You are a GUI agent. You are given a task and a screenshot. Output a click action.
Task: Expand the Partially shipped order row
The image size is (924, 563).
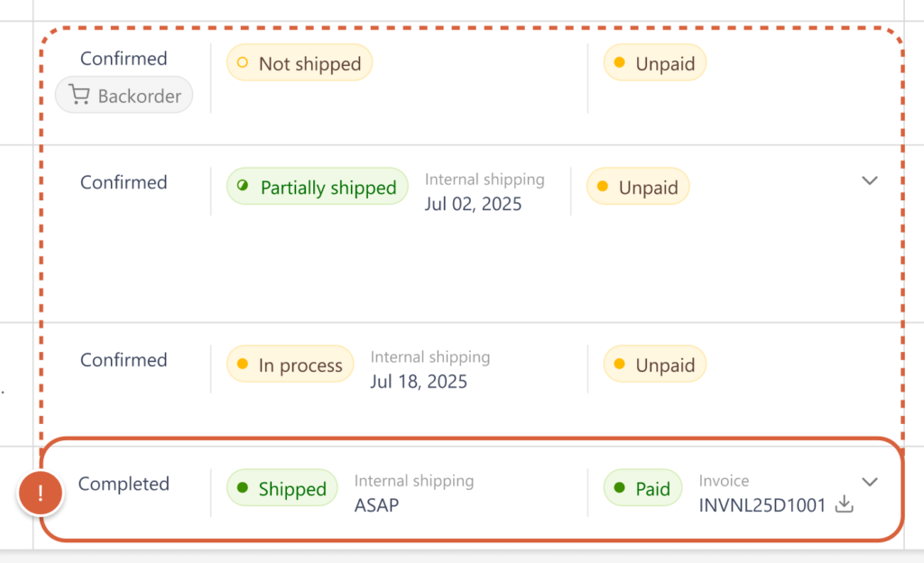coord(870,180)
